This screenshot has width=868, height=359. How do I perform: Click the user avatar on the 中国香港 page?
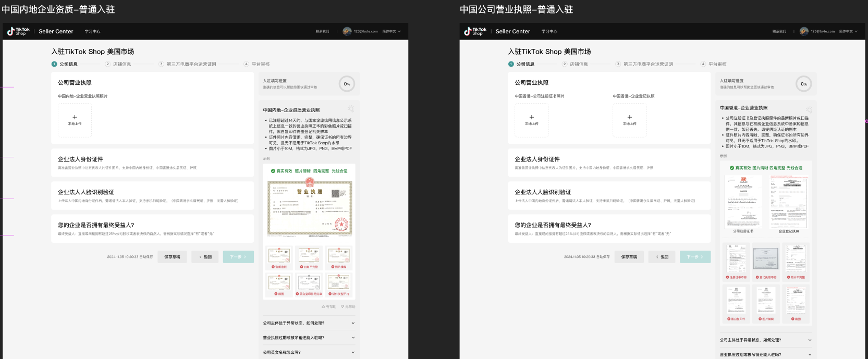pyautogui.click(x=804, y=31)
